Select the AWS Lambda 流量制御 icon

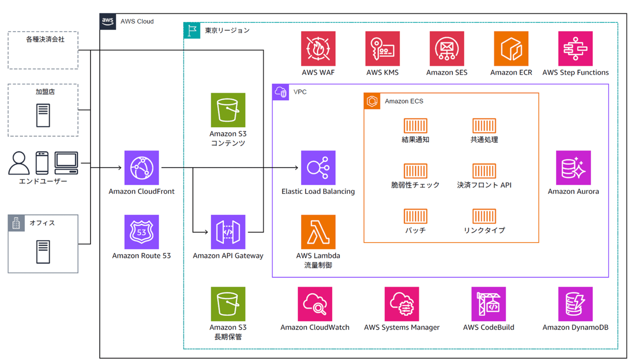[318, 232]
